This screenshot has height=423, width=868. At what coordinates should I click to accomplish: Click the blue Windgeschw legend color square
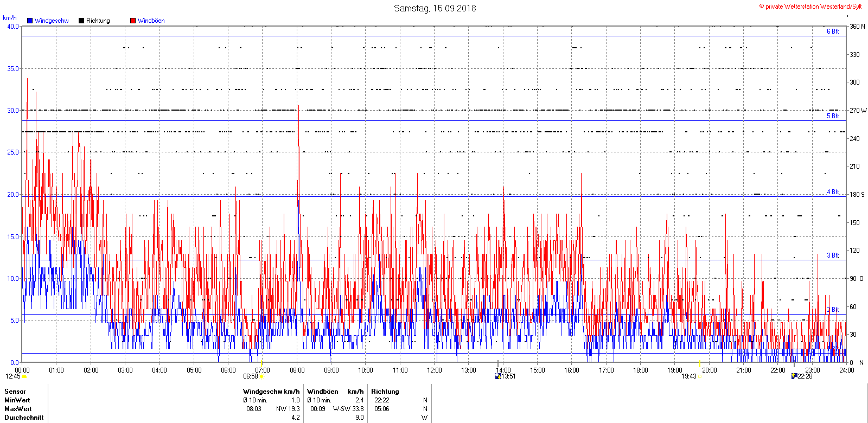30,21
